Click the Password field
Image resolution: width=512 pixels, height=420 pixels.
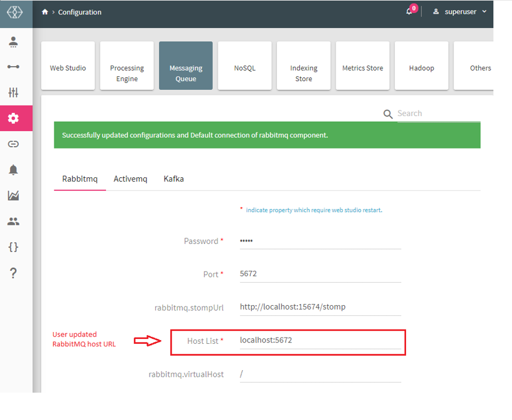point(321,242)
